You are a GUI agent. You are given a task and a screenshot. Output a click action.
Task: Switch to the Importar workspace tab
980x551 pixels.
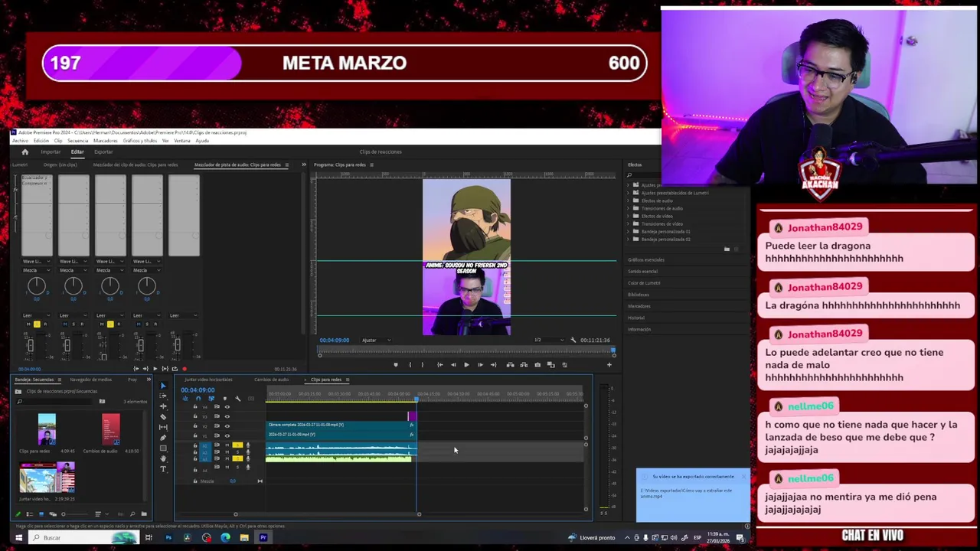51,152
